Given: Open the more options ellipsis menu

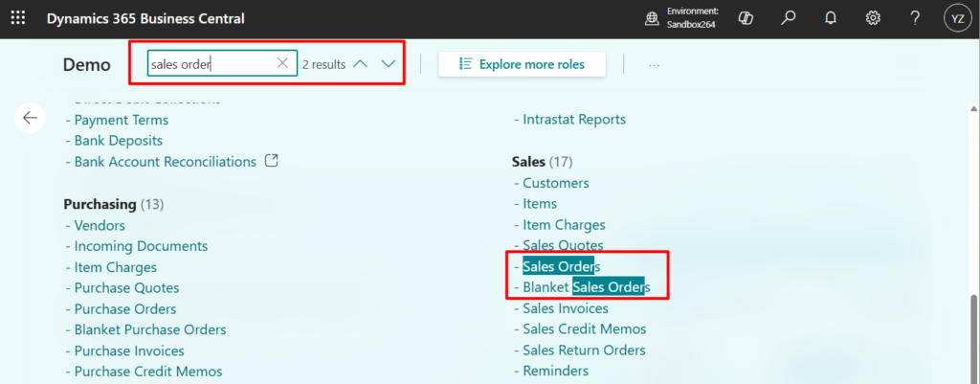Looking at the screenshot, I should [x=655, y=64].
